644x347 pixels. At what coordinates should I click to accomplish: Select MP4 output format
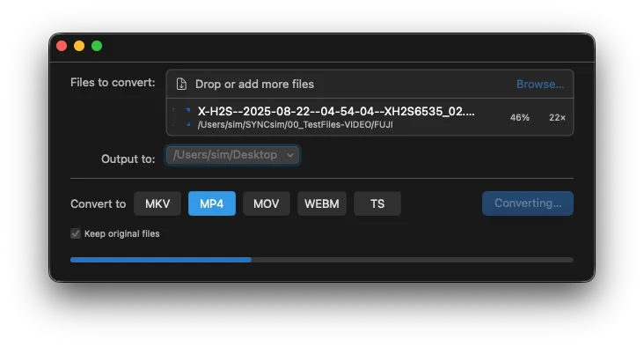pos(212,203)
